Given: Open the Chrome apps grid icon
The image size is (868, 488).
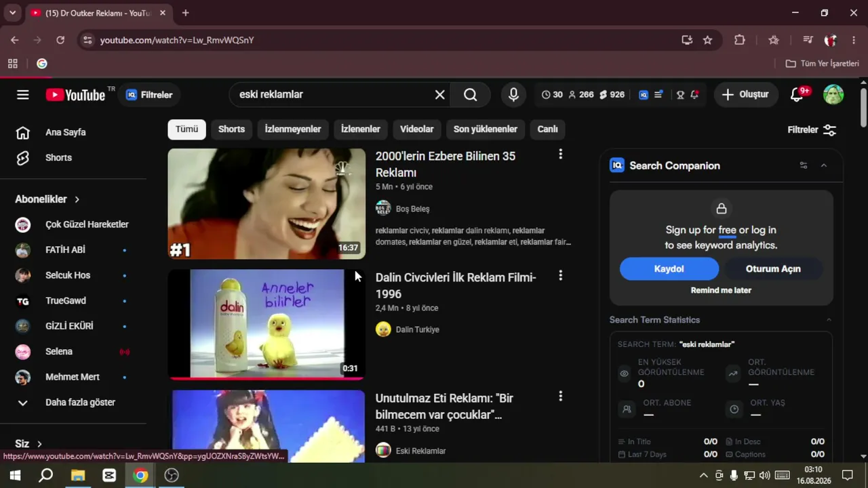Looking at the screenshot, I should (x=13, y=64).
